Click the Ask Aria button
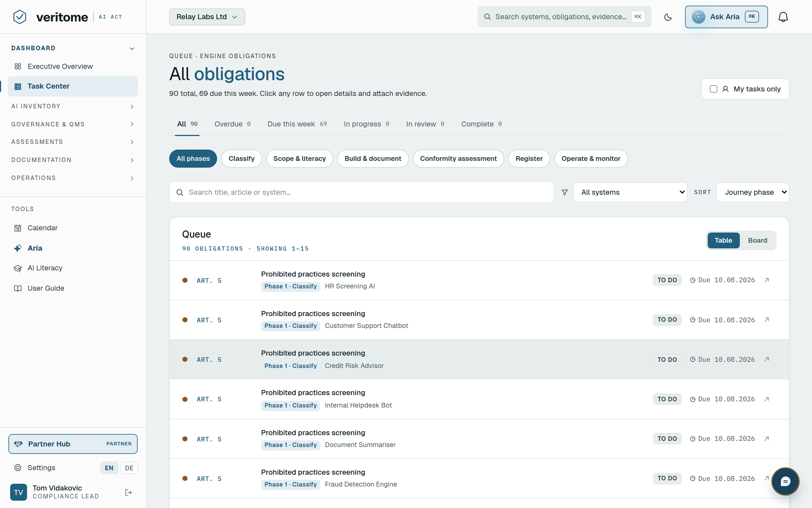The width and height of the screenshot is (812, 508). 726,17
